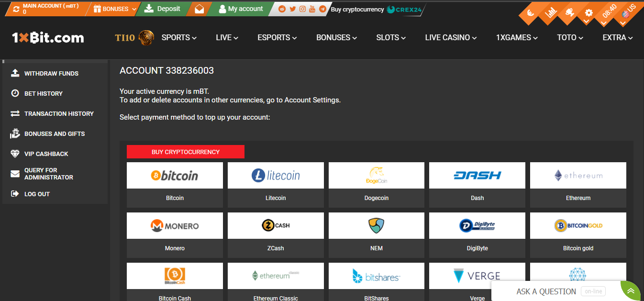
Task: Expand the LIVE CASINO dropdown
Action: pos(451,38)
